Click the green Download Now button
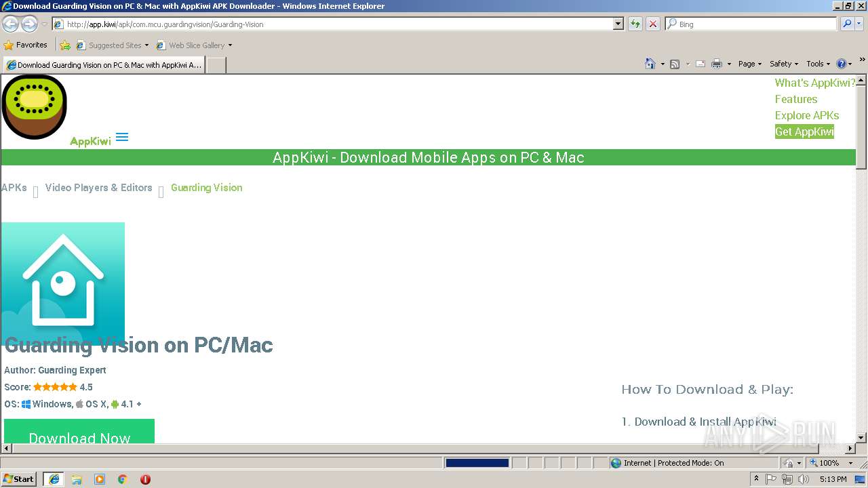The width and height of the screenshot is (868, 488). tap(79, 431)
